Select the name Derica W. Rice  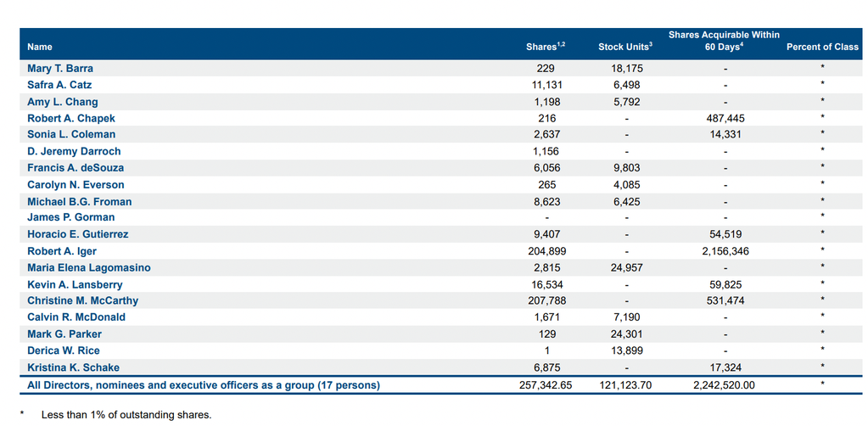click(64, 350)
